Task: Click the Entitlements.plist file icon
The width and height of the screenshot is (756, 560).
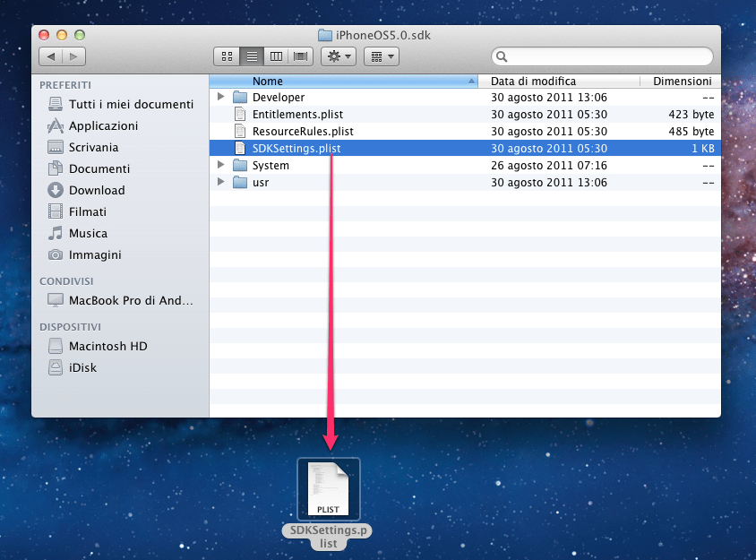Action: click(240, 115)
